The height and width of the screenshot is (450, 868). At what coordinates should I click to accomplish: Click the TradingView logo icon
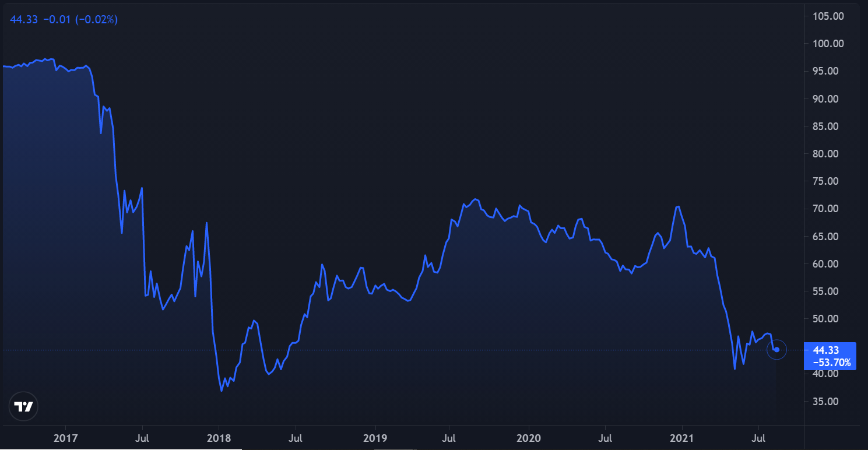[x=24, y=407]
